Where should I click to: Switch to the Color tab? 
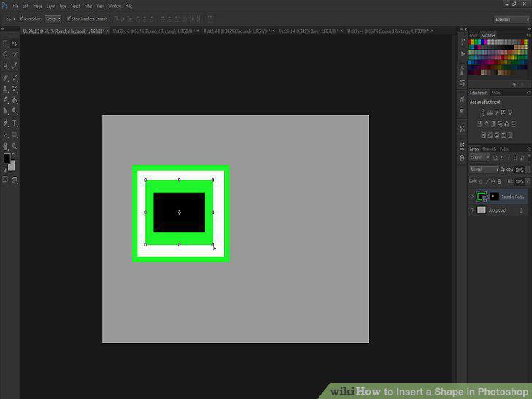pyautogui.click(x=474, y=35)
